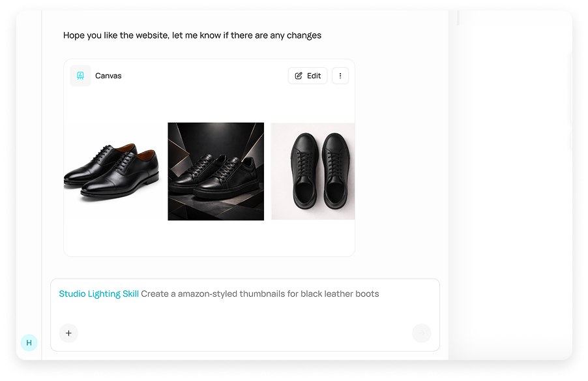Click empty space below Canvas thumbnails
This screenshot has width=588, height=381.
pyautogui.click(x=209, y=238)
